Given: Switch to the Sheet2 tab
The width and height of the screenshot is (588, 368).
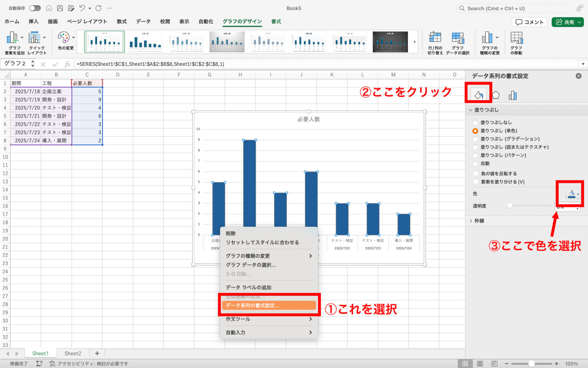Looking at the screenshot, I should [x=73, y=353].
